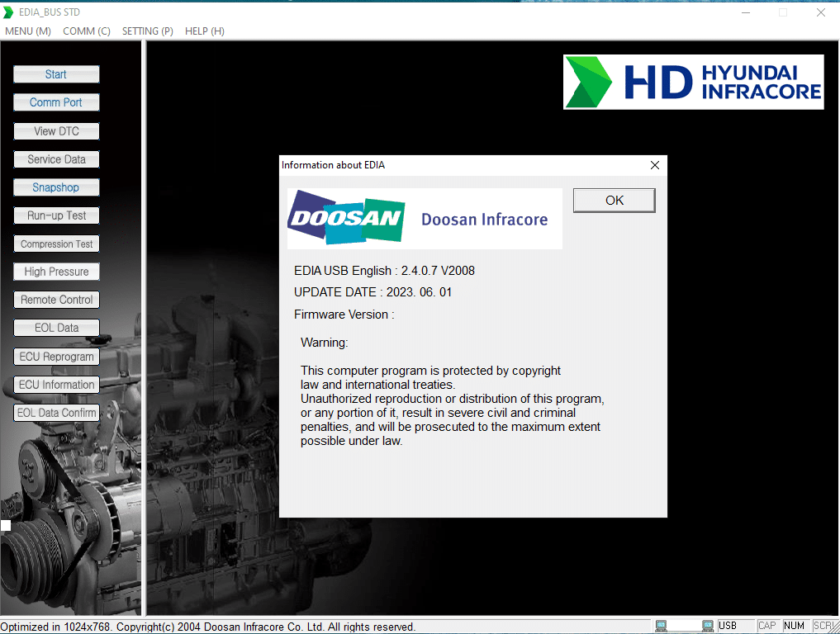Select the Comm Port button
The height and width of the screenshot is (634, 840).
pos(56,102)
